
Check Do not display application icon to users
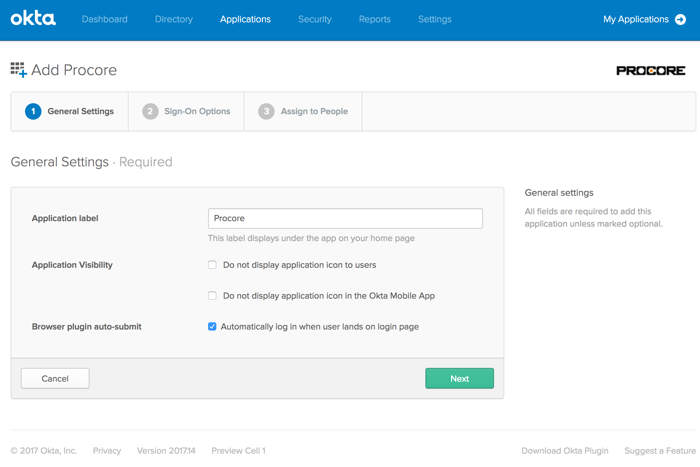coord(212,265)
